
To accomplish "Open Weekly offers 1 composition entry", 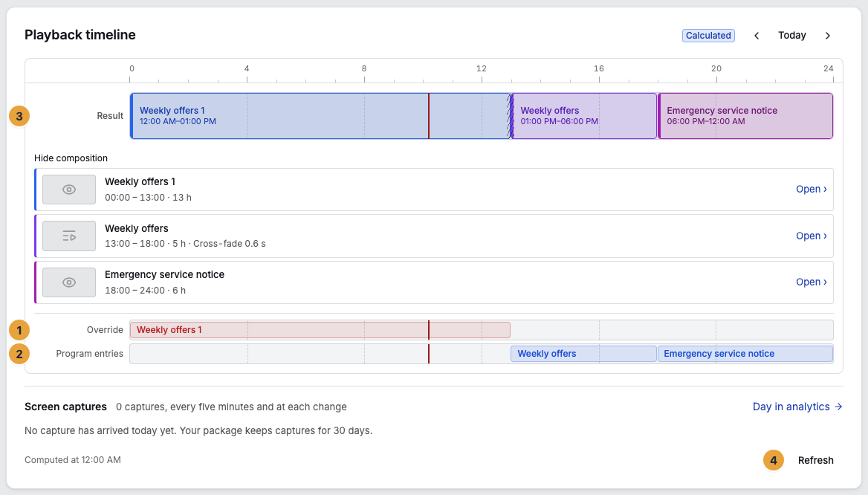I will pos(812,190).
